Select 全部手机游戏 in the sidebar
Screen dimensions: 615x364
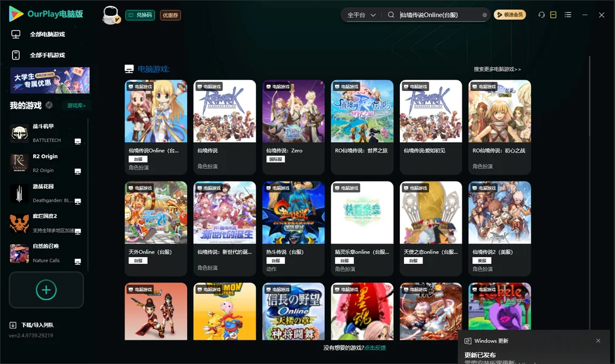47,55
